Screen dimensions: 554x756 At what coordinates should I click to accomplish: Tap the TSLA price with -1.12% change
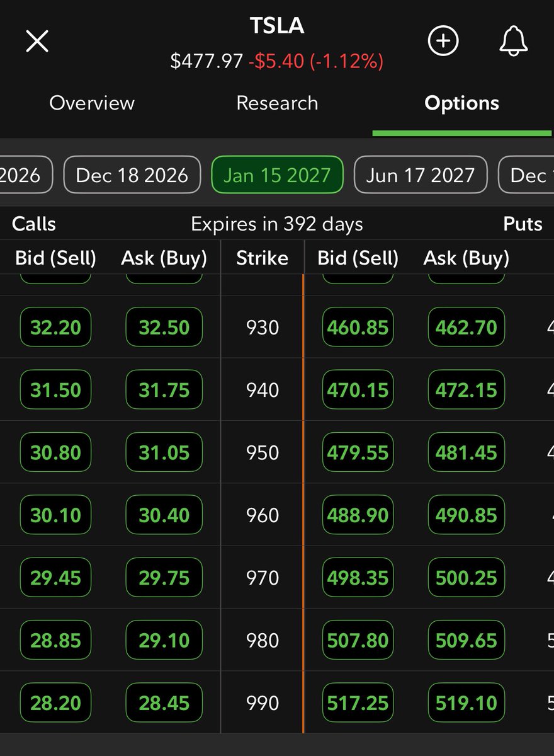point(277,62)
